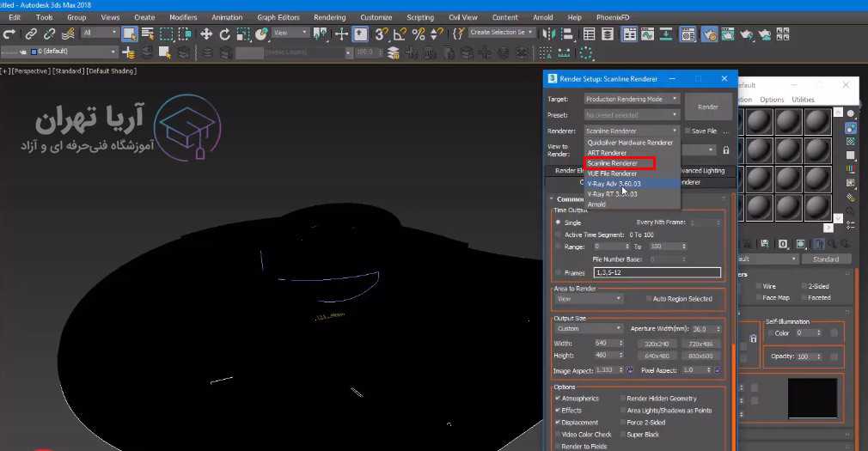
Task: Click the Create New Layer icon
Action: coord(128,53)
